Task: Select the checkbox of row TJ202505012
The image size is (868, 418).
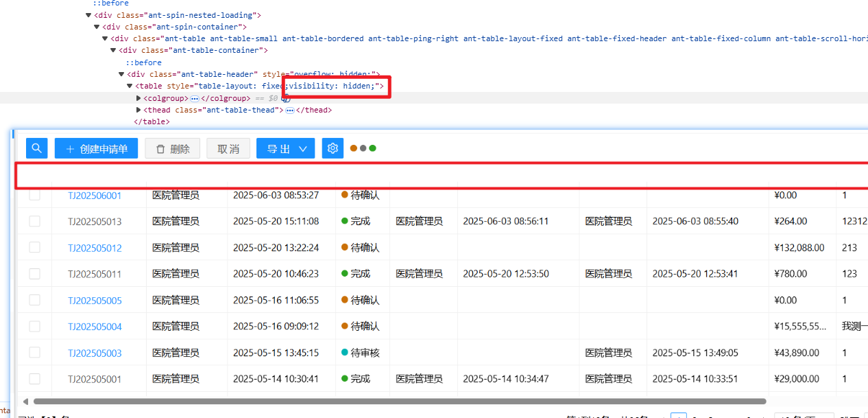Action: click(x=34, y=247)
